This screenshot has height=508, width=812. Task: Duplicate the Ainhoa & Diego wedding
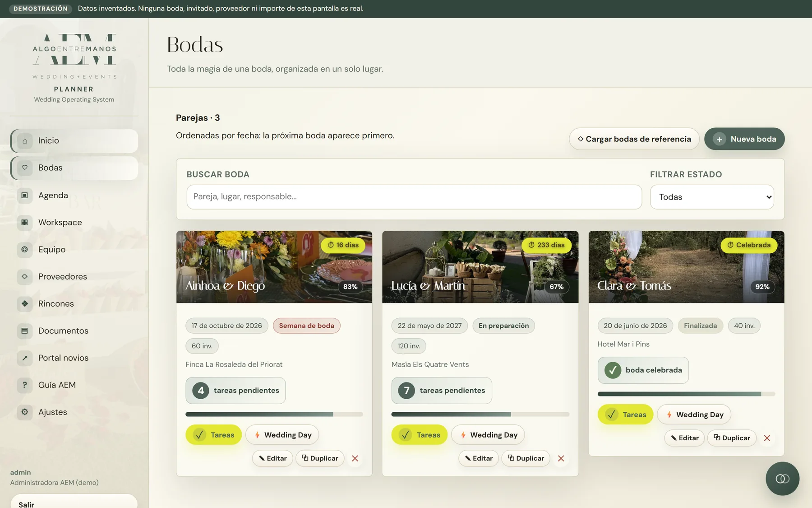320,458
